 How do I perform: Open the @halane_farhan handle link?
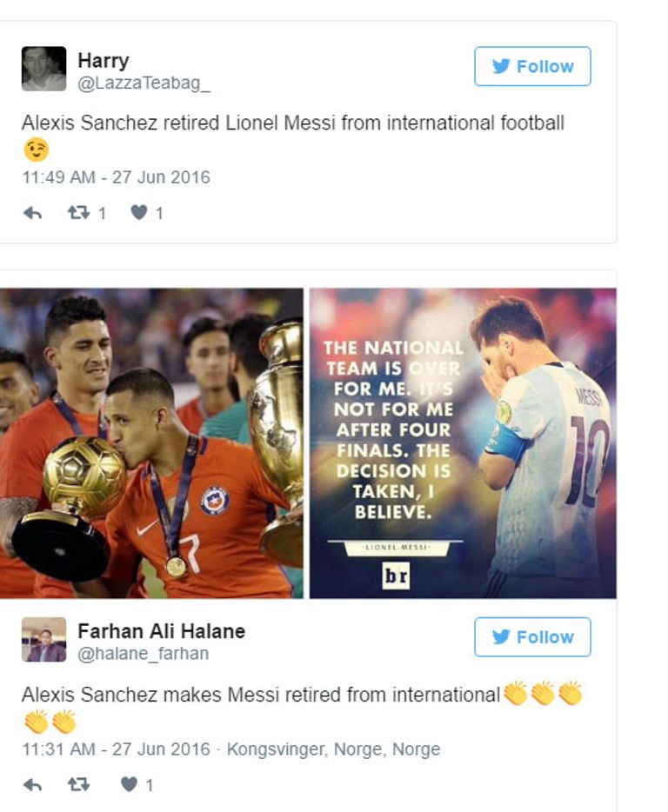(x=143, y=654)
